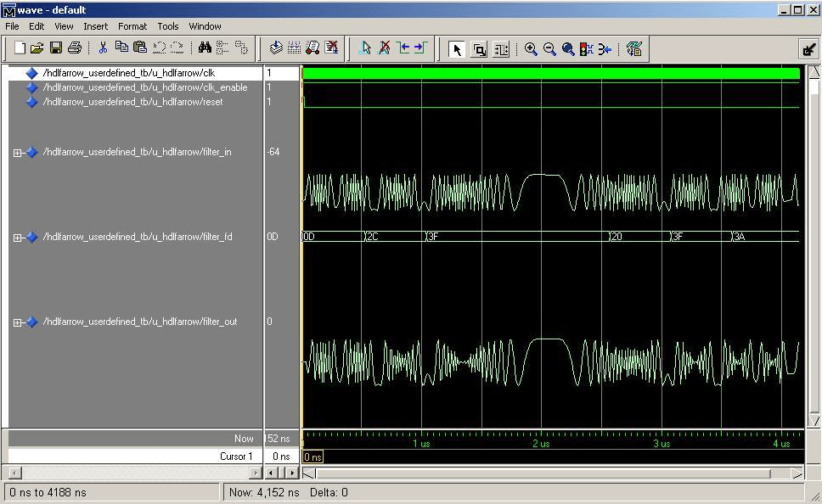This screenshot has height=504, width=822.
Task: Click the Cursor 1 time value field
Action: (x=280, y=456)
